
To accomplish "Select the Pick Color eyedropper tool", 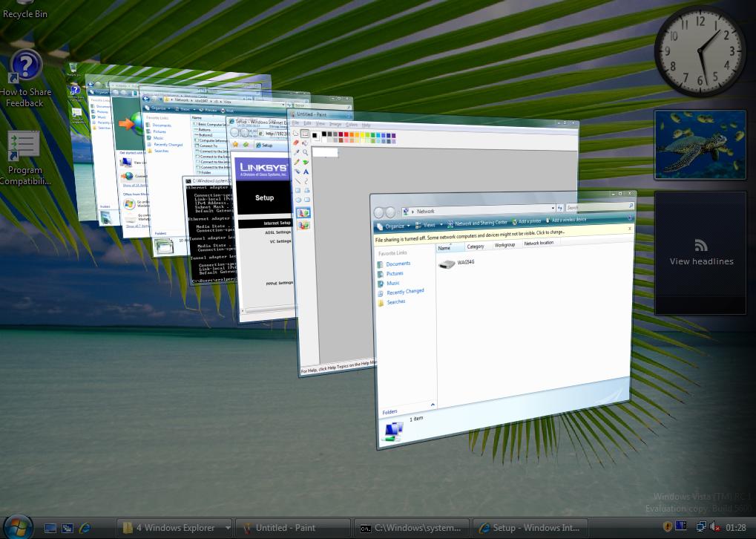I will click(x=297, y=152).
